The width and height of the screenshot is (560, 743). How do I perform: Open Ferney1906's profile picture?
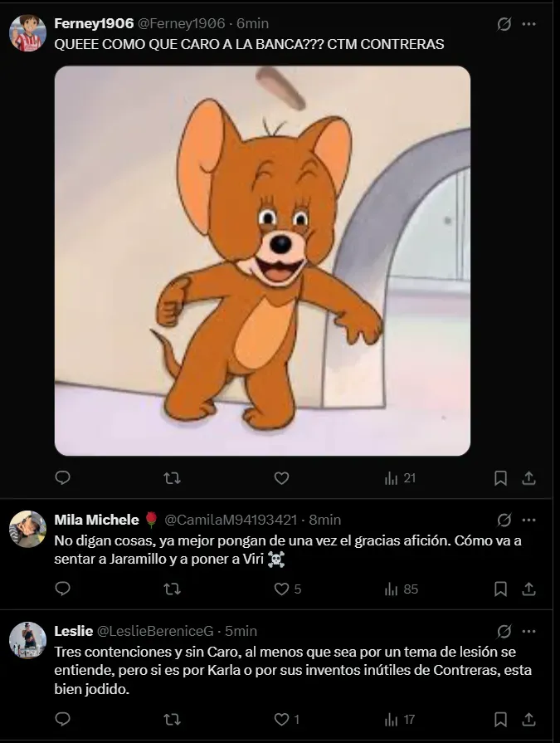click(27, 33)
